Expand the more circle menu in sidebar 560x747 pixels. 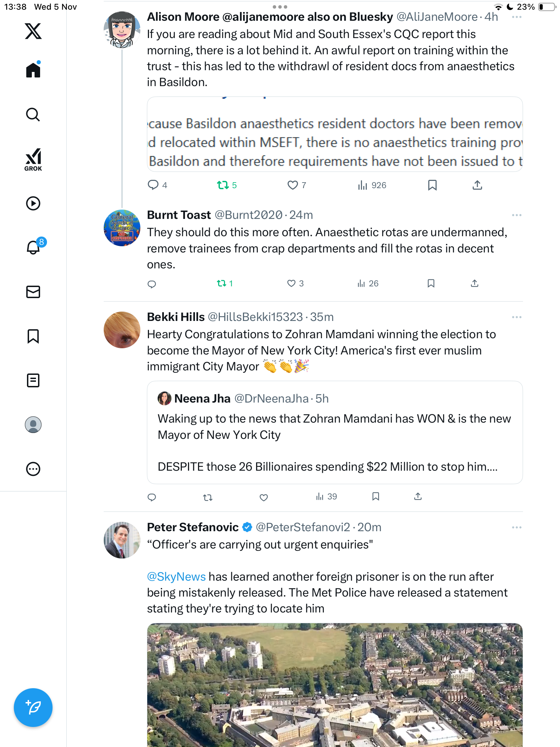tap(33, 469)
